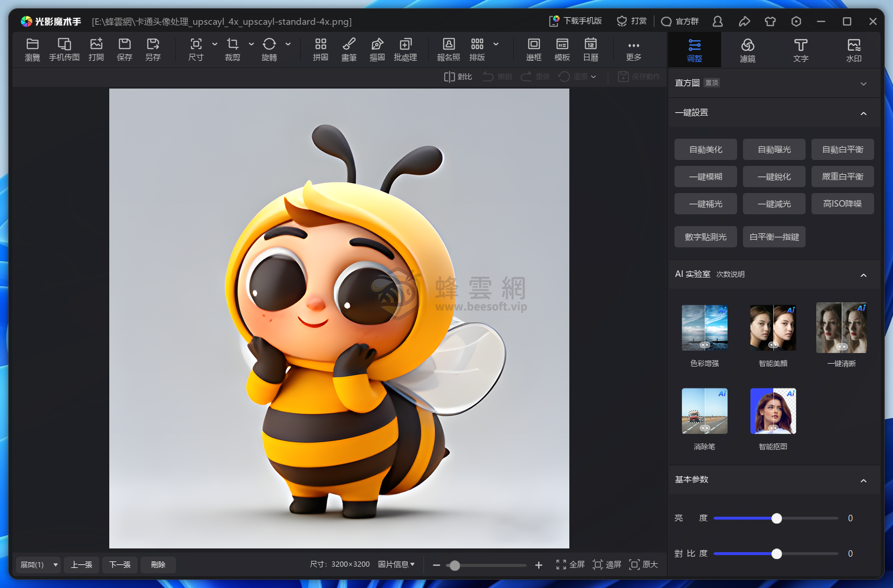Open the settings hexagon icon

tap(796, 21)
